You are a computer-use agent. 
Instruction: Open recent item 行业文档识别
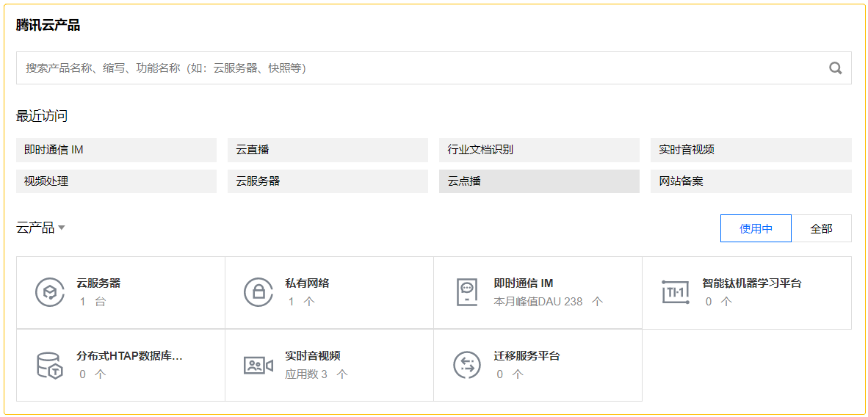(539, 150)
